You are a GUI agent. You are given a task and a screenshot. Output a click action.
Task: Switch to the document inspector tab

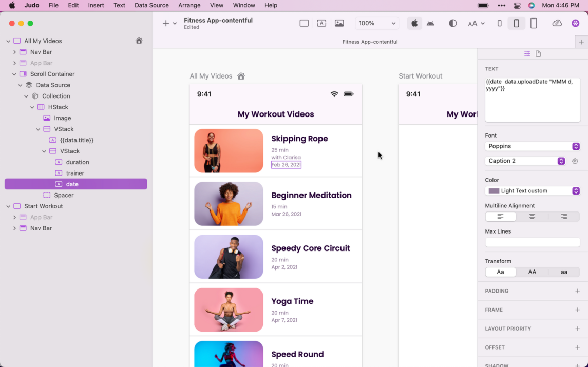tap(538, 54)
